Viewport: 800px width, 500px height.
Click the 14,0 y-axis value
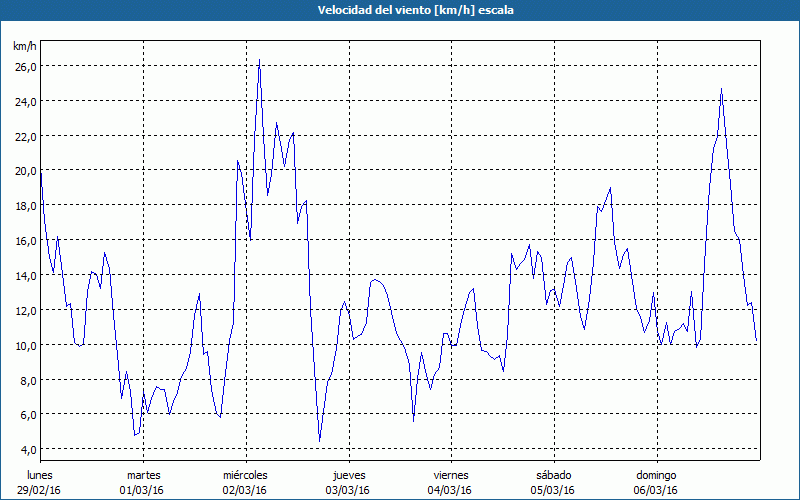(x=25, y=275)
